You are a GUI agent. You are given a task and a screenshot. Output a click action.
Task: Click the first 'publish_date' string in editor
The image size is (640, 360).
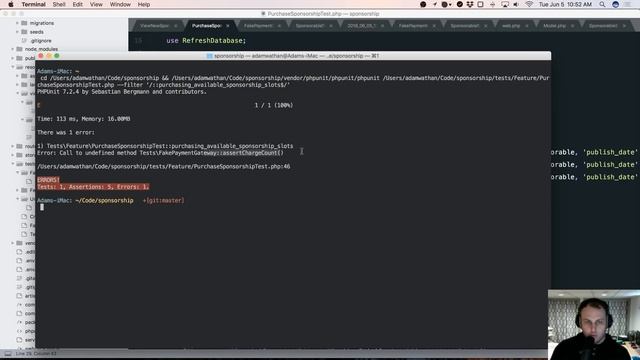point(610,152)
